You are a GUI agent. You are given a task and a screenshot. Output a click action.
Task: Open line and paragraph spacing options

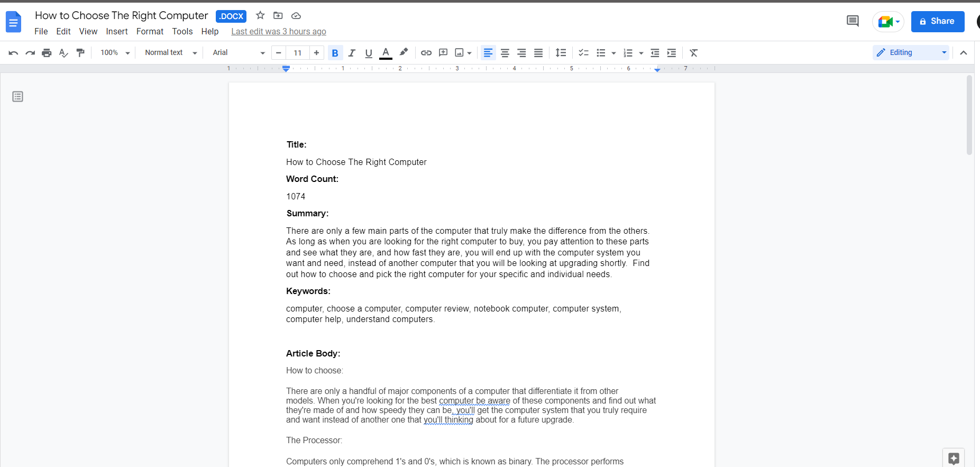click(561, 53)
